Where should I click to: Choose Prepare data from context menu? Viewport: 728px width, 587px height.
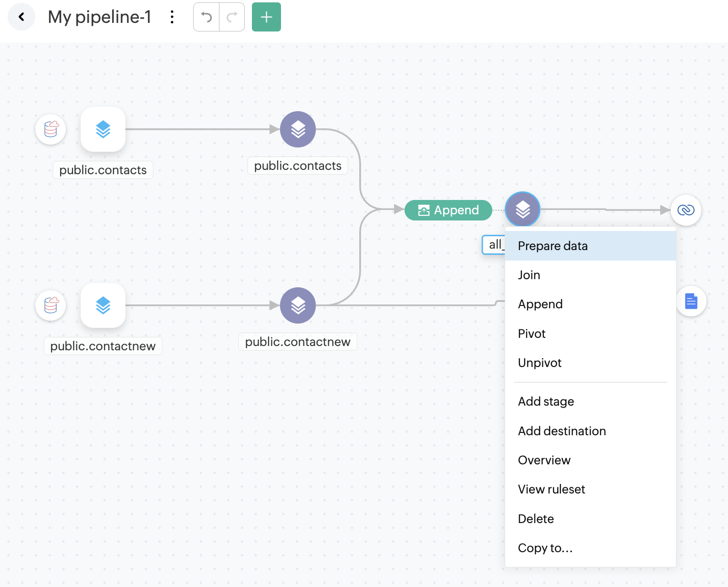point(552,246)
